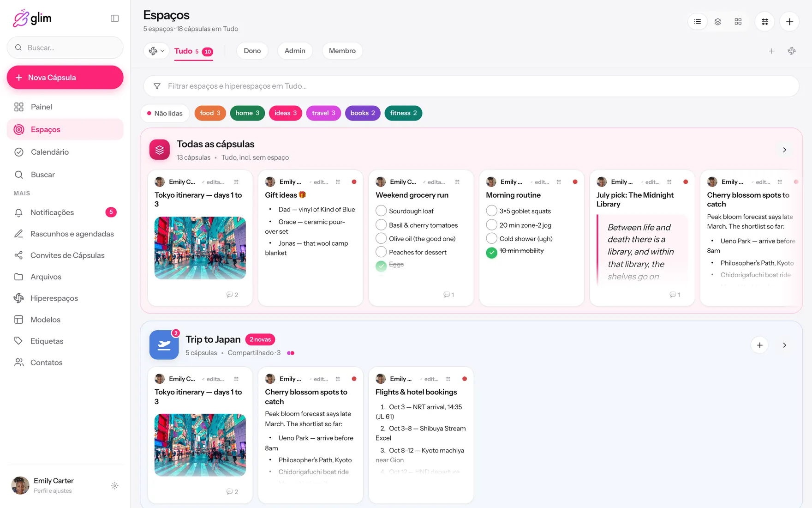Click the Nova Cápsula button
This screenshot has height=508, width=812.
point(65,78)
